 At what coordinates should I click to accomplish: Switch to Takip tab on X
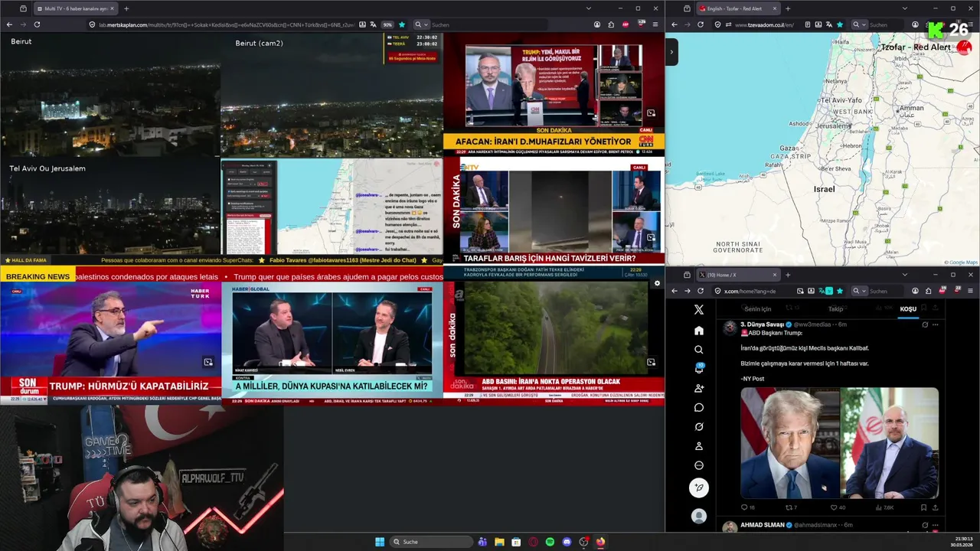835,309
